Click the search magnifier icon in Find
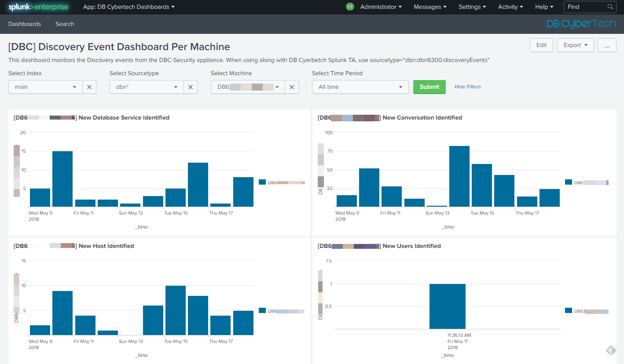624x364 pixels. tap(610, 7)
